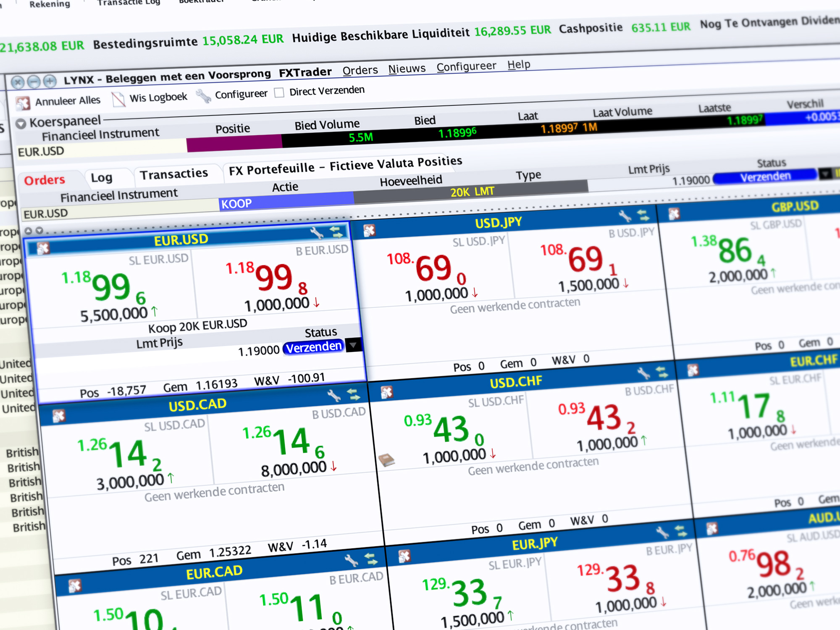Click swap arrows icon on EUR.CAD cell
840x630 pixels.
pos(371,559)
